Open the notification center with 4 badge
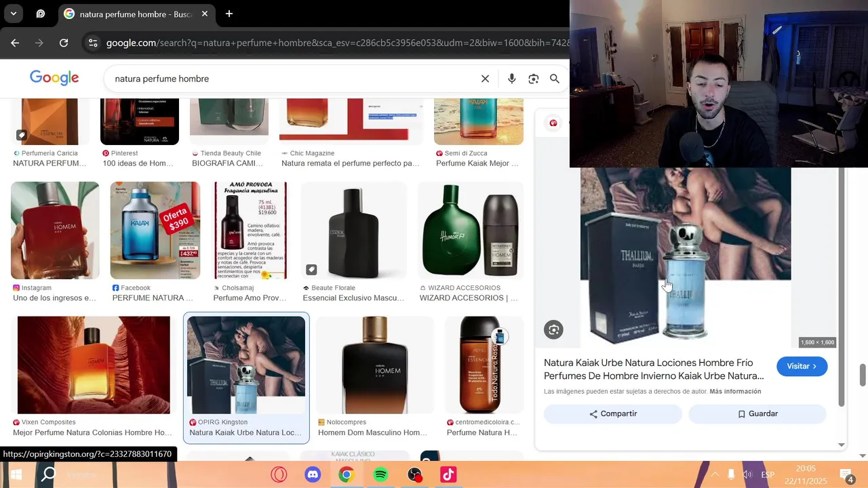Viewport: 868px width, 488px height. coord(846,475)
